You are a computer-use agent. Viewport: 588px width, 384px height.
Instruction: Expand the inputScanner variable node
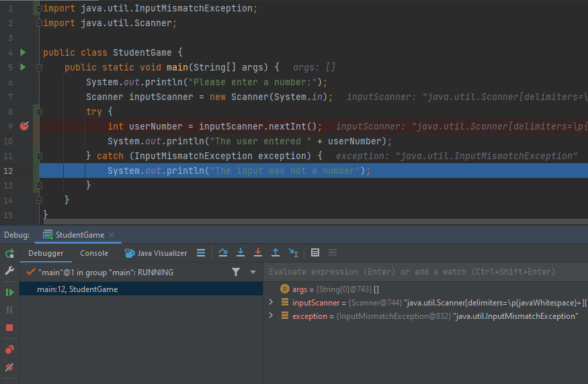pos(271,302)
